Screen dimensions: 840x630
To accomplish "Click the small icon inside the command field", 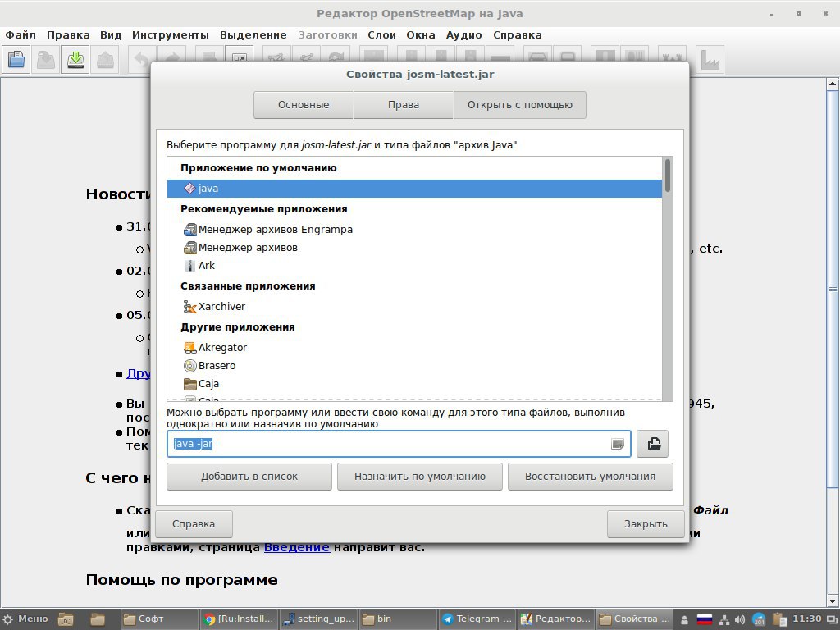I will pyautogui.click(x=617, y=444).
